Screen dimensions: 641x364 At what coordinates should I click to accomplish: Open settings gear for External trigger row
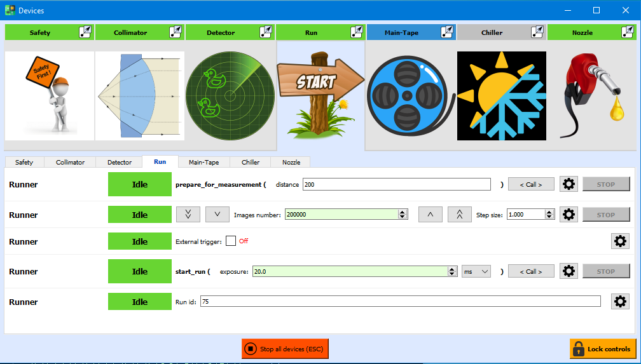[x=620, y=241]
